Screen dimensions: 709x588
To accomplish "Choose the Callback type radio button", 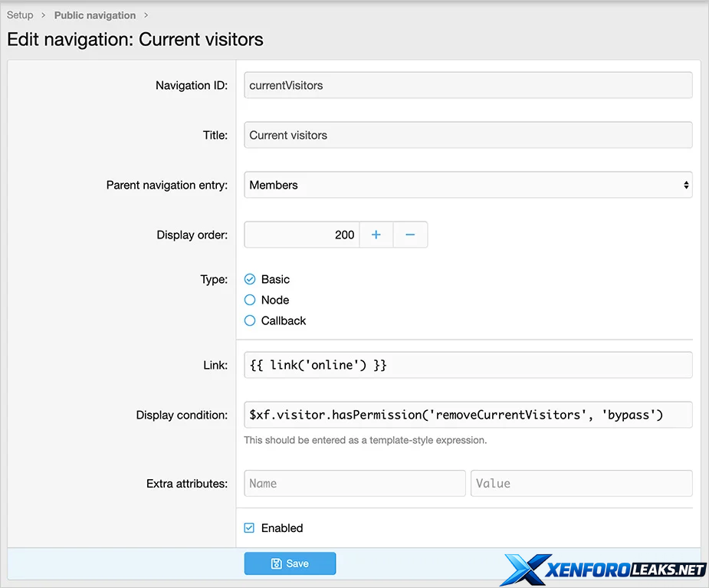I will [250, 320].
